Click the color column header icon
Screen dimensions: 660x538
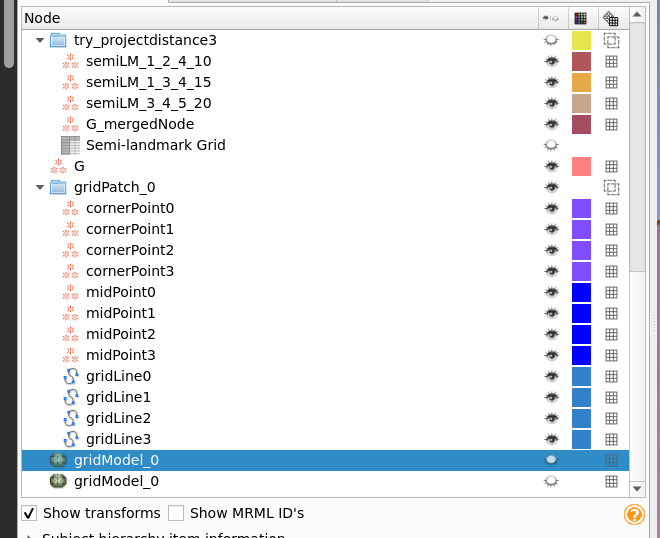580,18
